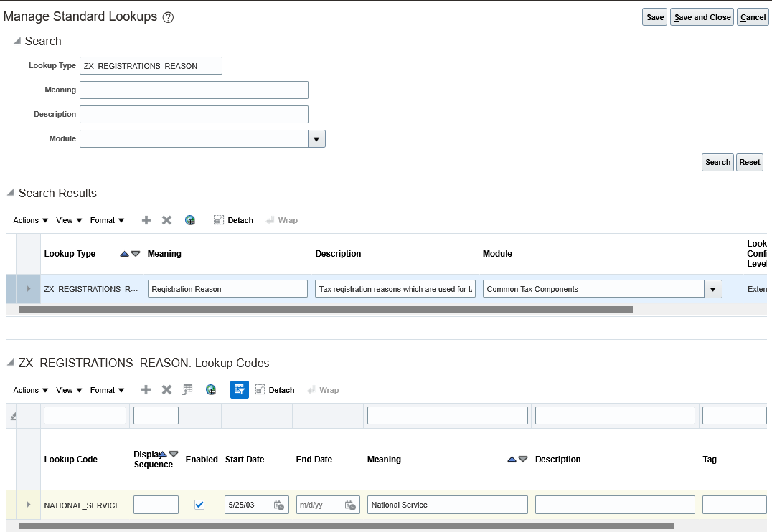This screenshot has height=532, width=772.
Task: Collapse the Search Results section
Action: [10, 192]
